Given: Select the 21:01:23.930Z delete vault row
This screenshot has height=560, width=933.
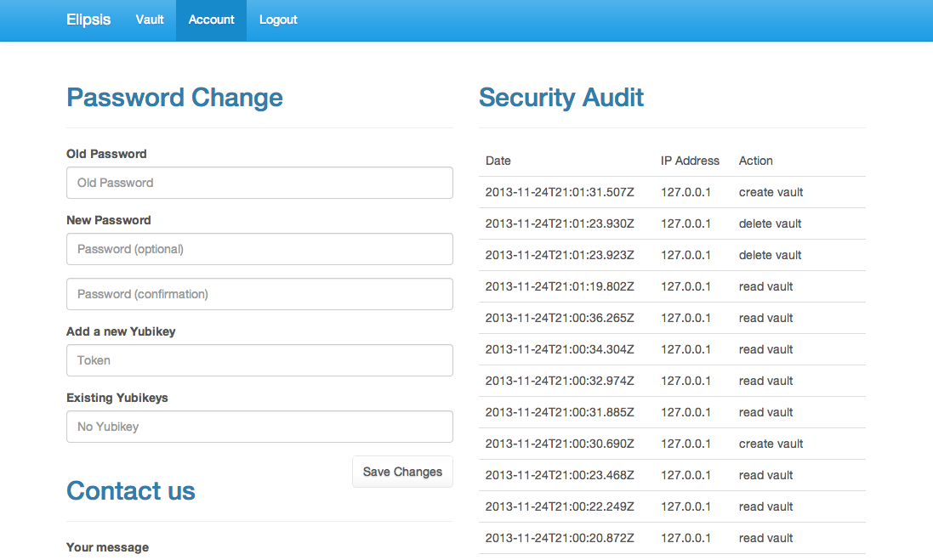Looking at the screenshot, I should point(672,223).
